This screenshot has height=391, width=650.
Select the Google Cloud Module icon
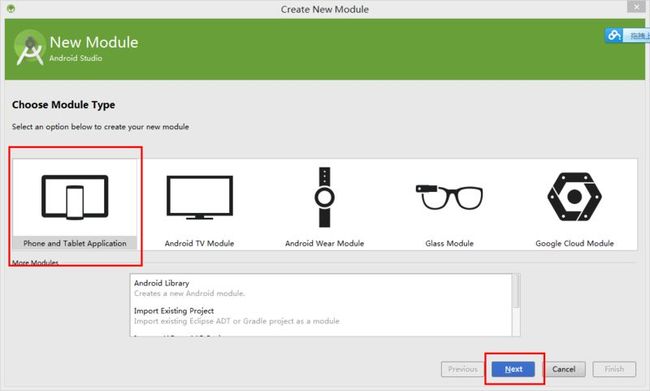(575, 197)
